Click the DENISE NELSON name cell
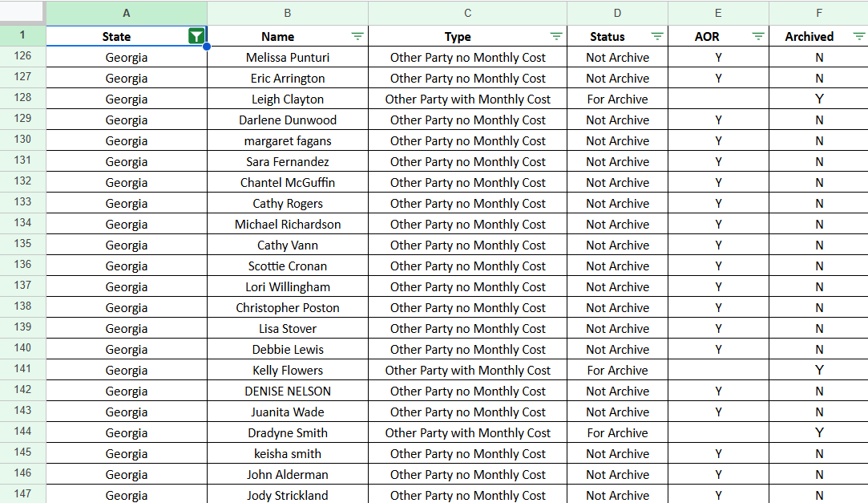 pyautogui.click(x=288, y=391)
